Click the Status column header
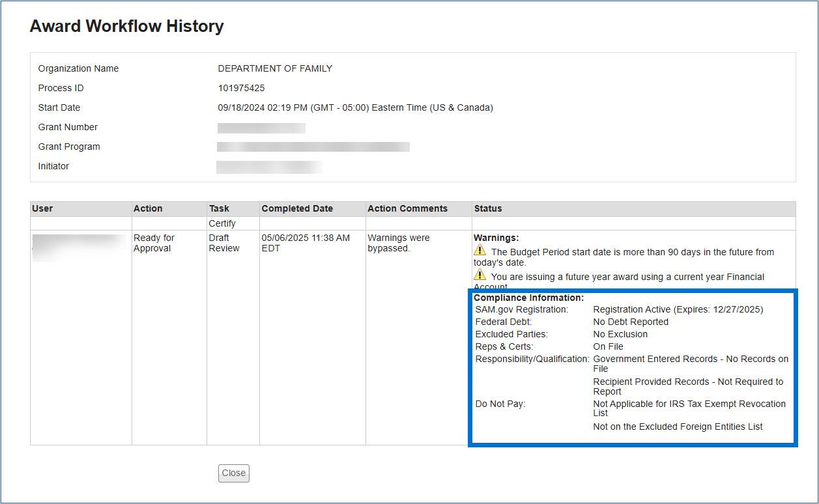The height and width of the screenshot is (504, 819). [488, 209]
